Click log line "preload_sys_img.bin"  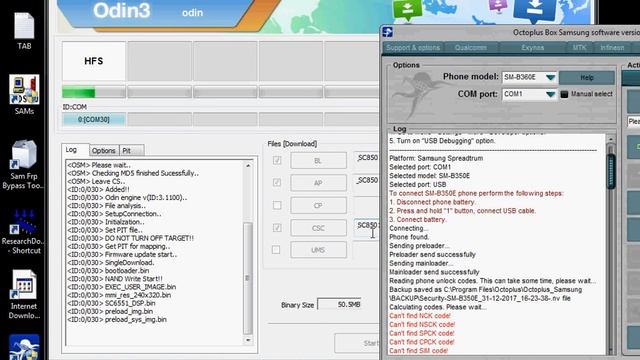coord(117,320)
